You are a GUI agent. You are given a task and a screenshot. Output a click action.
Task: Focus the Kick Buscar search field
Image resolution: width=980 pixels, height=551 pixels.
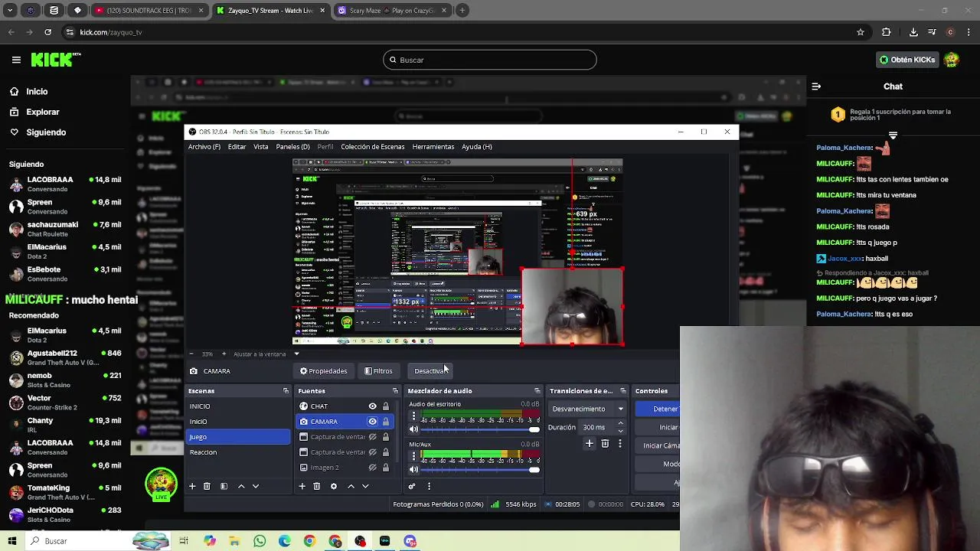490,60
